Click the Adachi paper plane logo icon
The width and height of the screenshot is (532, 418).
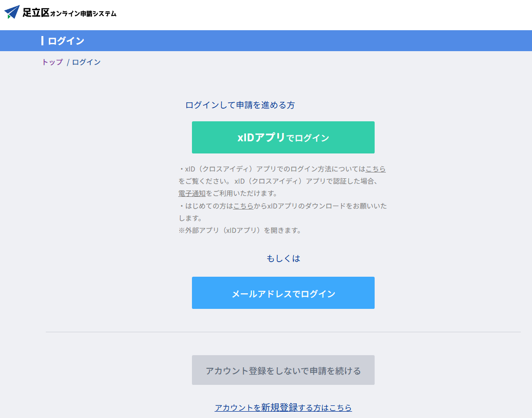(12, 12)
